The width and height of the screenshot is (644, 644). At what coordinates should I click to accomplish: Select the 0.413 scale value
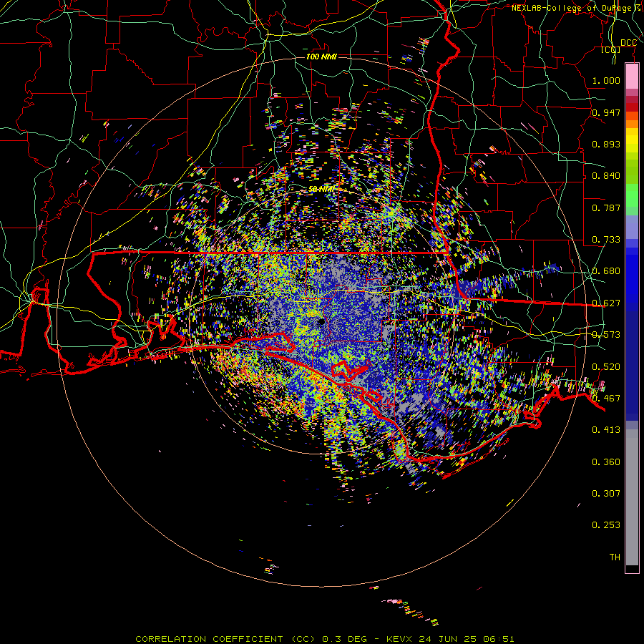click(x=606, y=430)
